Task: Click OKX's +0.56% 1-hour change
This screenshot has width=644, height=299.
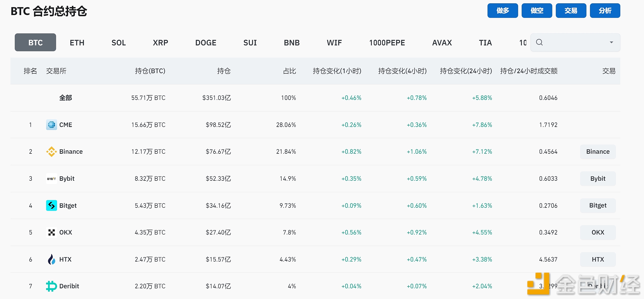Action: [x=351, y=232]
